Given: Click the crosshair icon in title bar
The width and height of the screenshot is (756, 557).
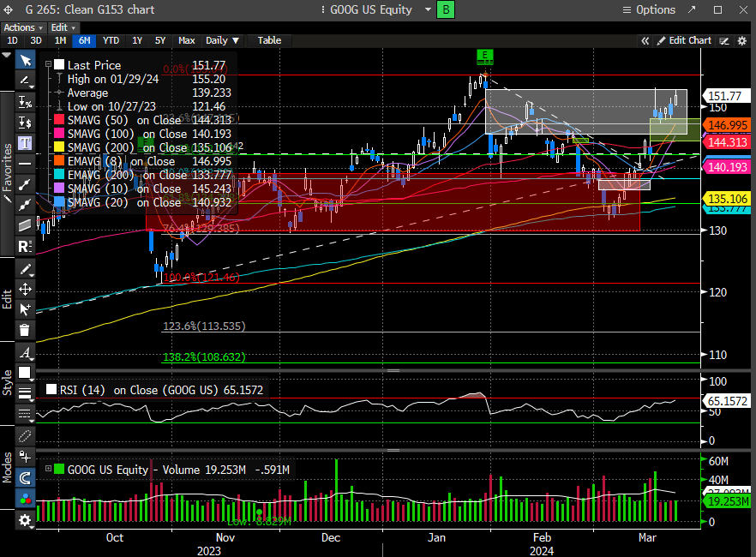Looking at the screenshot, I should [9, 9].
